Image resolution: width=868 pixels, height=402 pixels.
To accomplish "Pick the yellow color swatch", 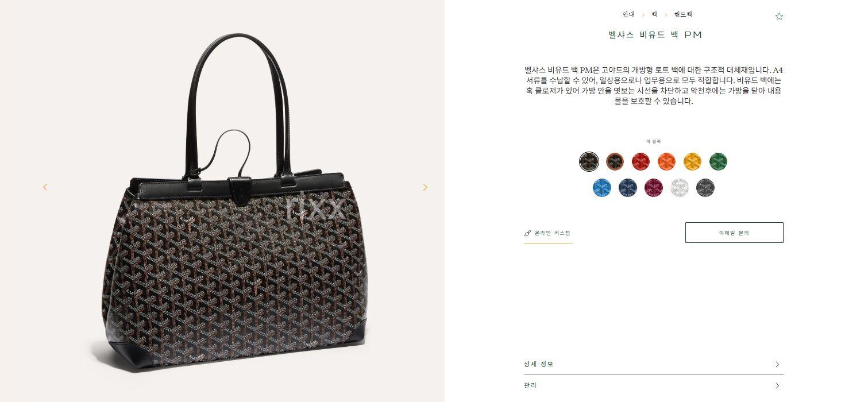I will (x=692, y=161).
